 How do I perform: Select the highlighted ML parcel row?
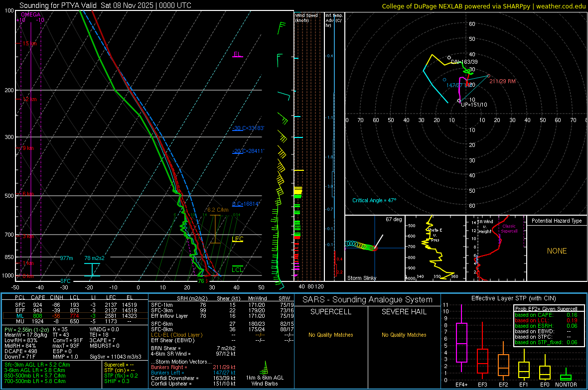point(75,316)
